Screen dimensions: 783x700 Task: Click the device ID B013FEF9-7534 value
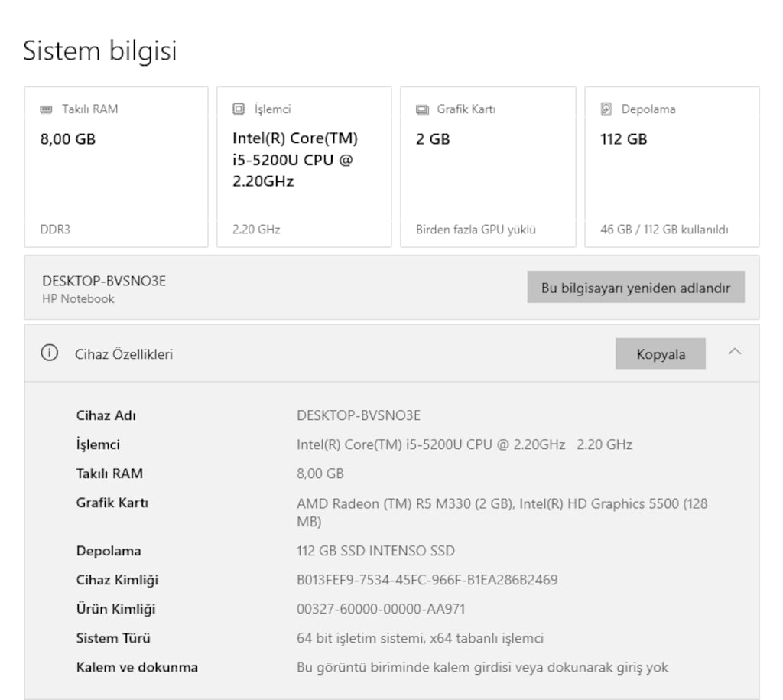point(427,580)
